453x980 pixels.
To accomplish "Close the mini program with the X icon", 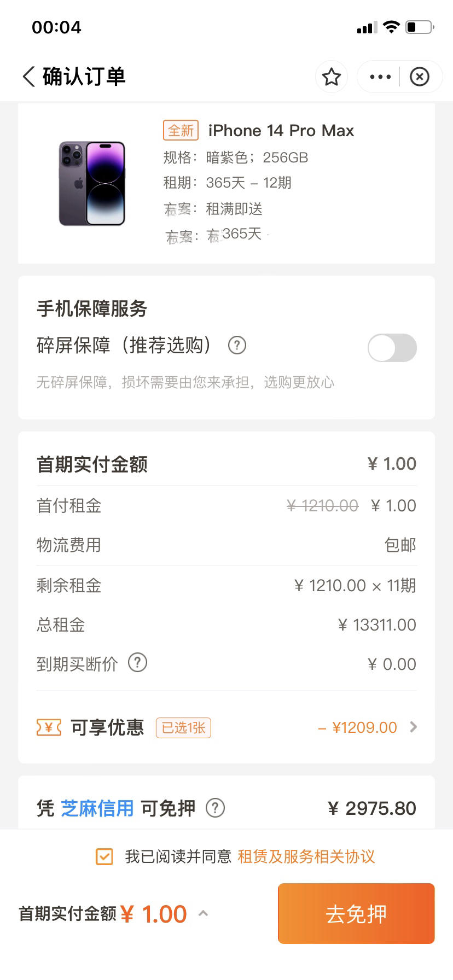I will (x=420, y=77).
